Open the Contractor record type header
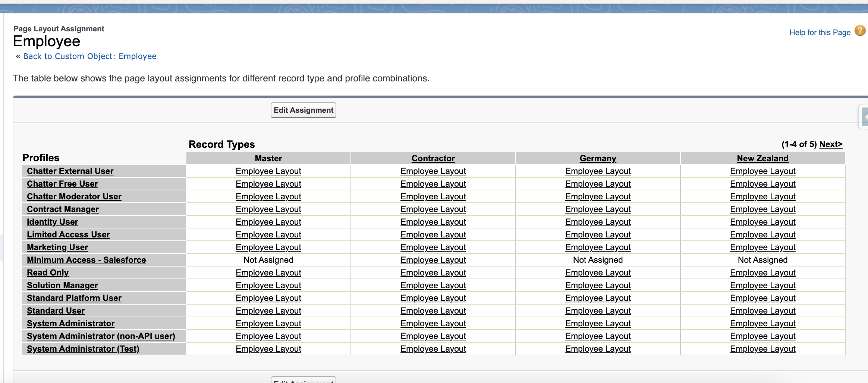The width and height of the screenshot is (868, 383). (433, 158)
